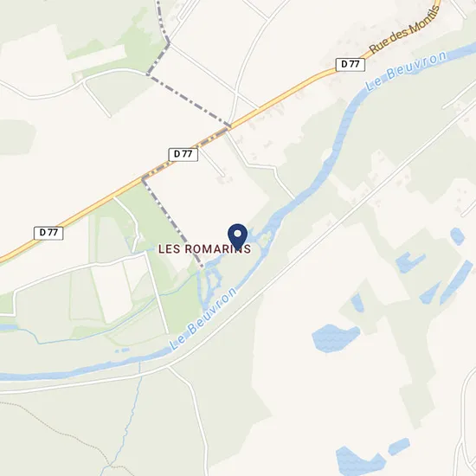Click the long diagonal sliver-shaped pond
This screenshot has width=476, height=476.
(x=456, y=282)
